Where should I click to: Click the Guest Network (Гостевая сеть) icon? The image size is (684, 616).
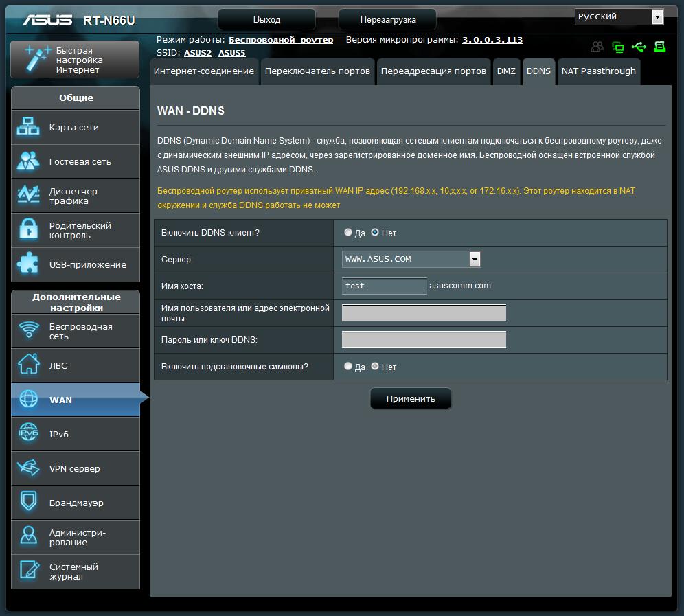[28, 161]
